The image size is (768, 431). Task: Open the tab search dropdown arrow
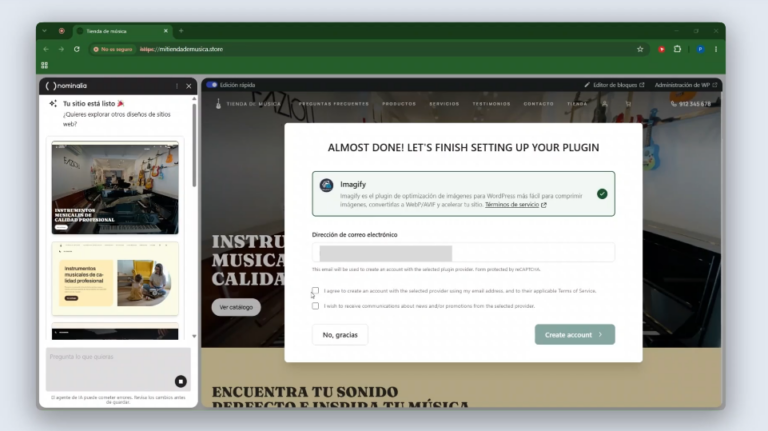(x=45, y=31)
